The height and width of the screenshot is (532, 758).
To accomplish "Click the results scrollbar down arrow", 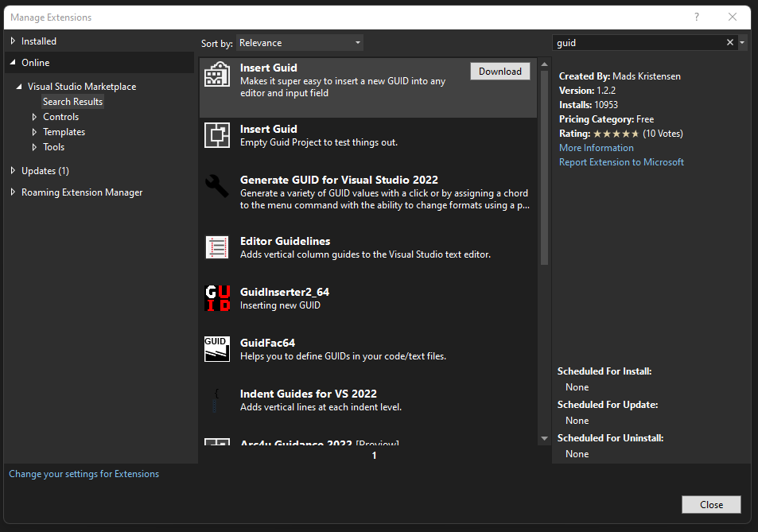I will [x=544, y=438].
